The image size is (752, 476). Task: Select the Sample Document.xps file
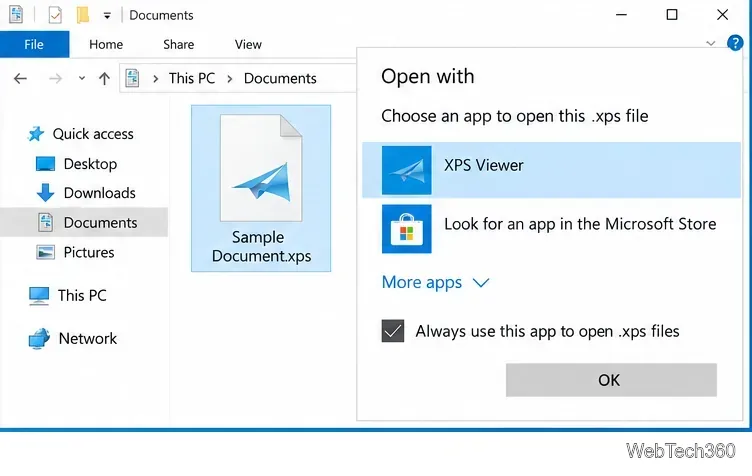click(261, 188)
